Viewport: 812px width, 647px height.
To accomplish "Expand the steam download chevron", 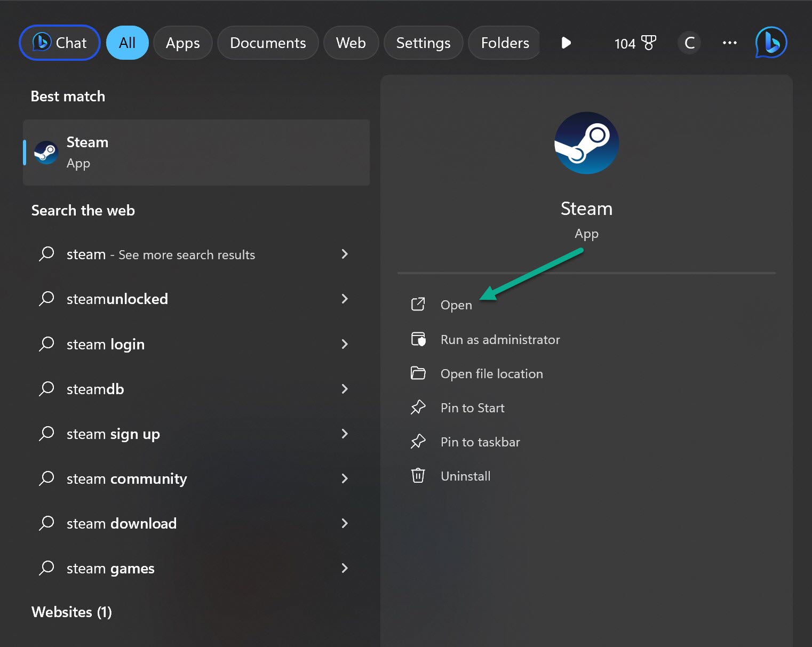I will click(x=345, y=523).
